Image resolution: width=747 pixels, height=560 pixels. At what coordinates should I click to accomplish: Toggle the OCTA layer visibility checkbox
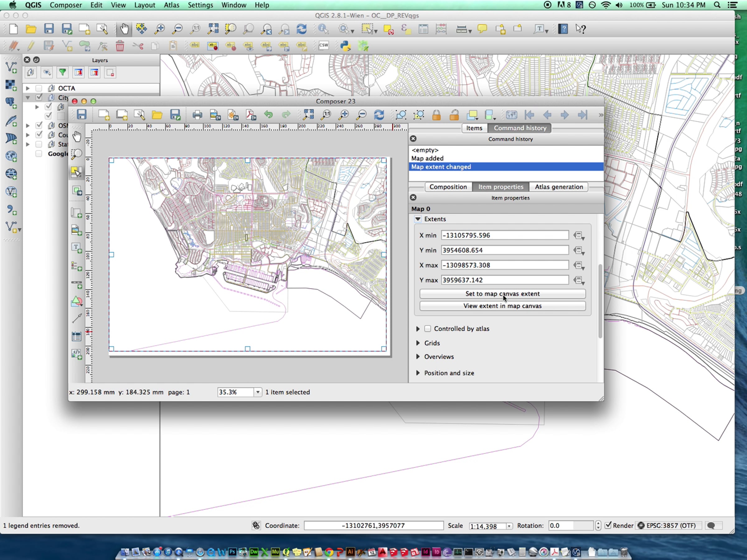(x=39, y=88)
